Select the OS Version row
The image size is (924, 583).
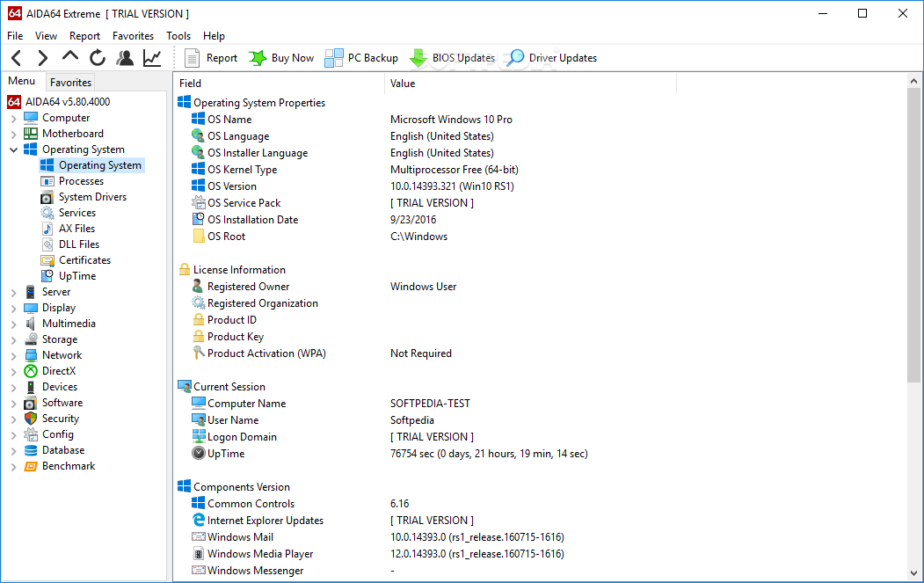pyautogui.click(x=539, y=186)
